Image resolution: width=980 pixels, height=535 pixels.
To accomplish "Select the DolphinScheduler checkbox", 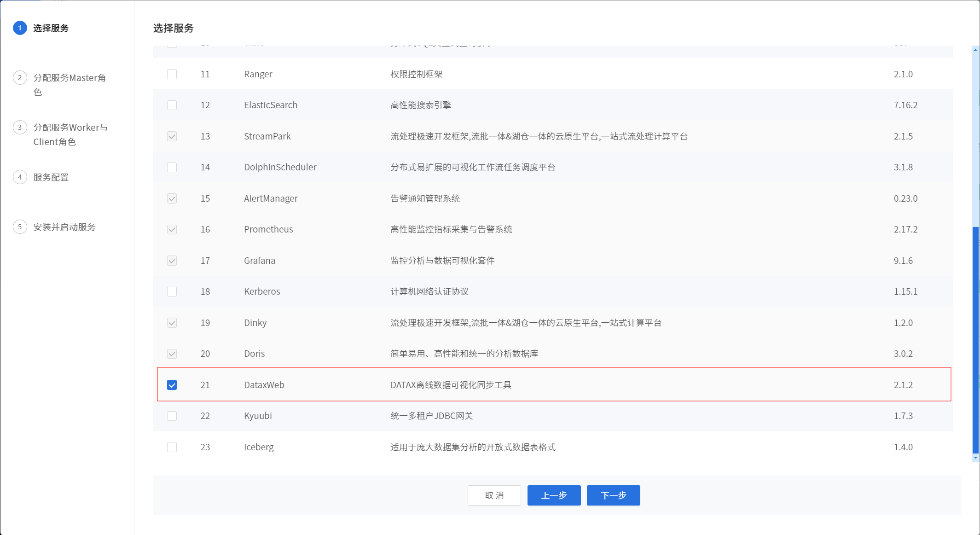I will (172, 167).
